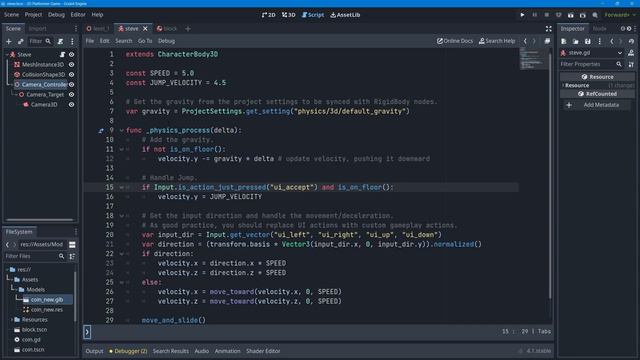Screen dimensions: 640x360
Task: Click the script minimap
Action: coord(533,59)
